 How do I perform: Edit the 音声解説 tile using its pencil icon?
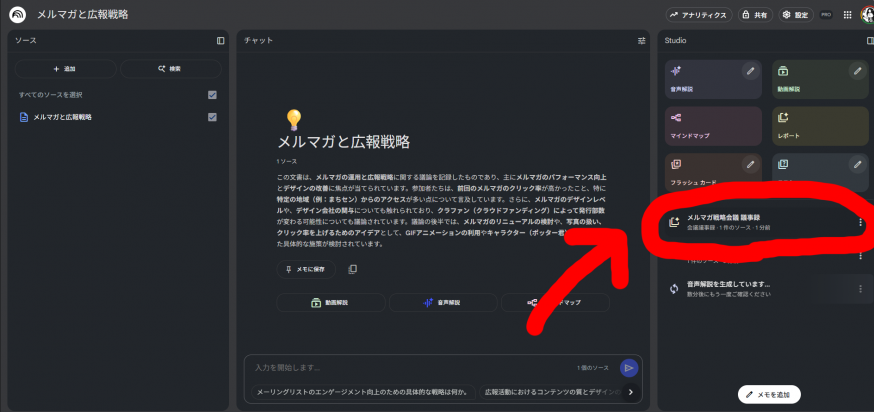[x=750, y=71]
